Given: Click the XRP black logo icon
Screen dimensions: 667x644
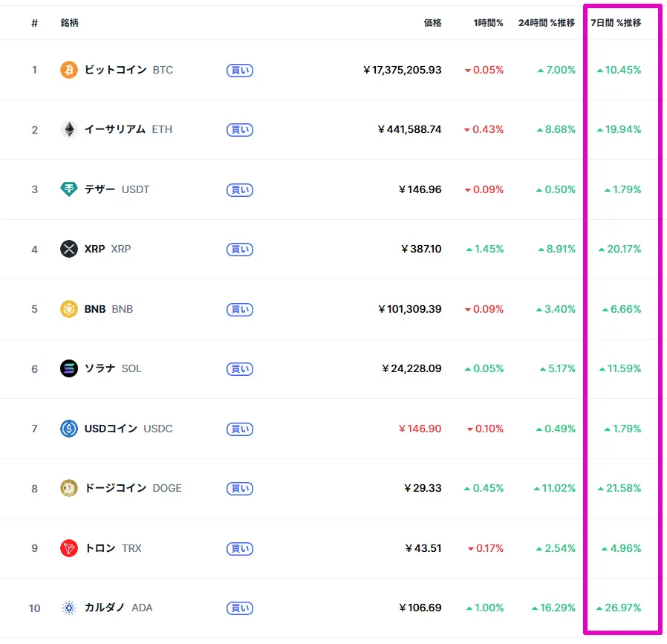Looking at the screenshot, I should point(69,249).
